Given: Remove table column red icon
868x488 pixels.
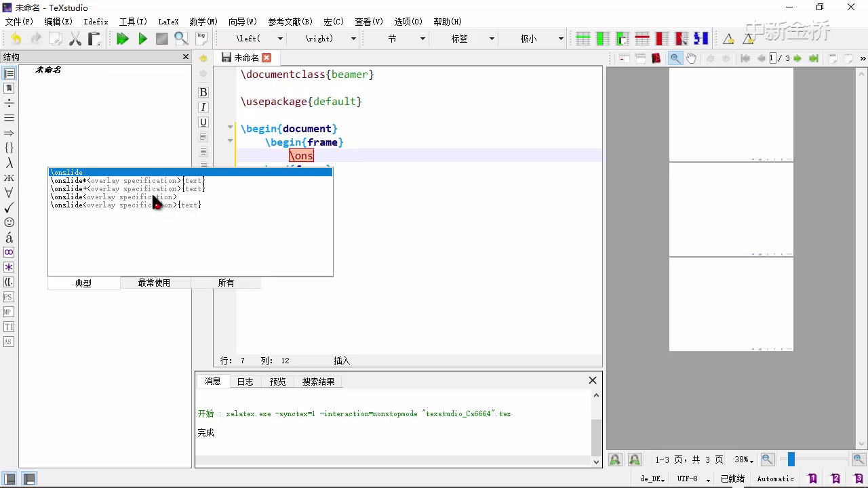Looking at the screenshot, I should [x=661, y=39].
